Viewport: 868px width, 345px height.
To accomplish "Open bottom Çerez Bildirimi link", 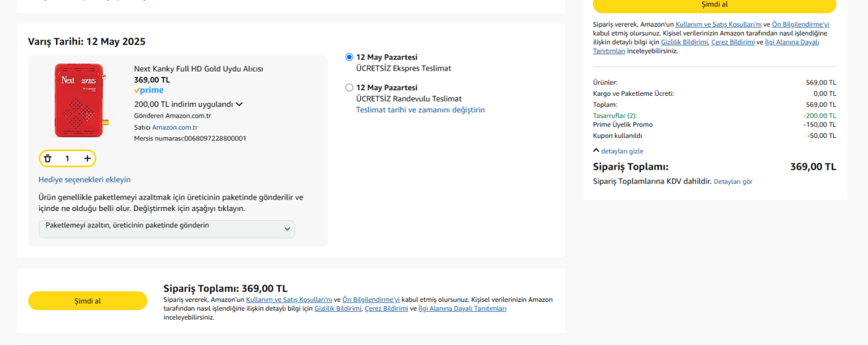I will tap(386, 309).
